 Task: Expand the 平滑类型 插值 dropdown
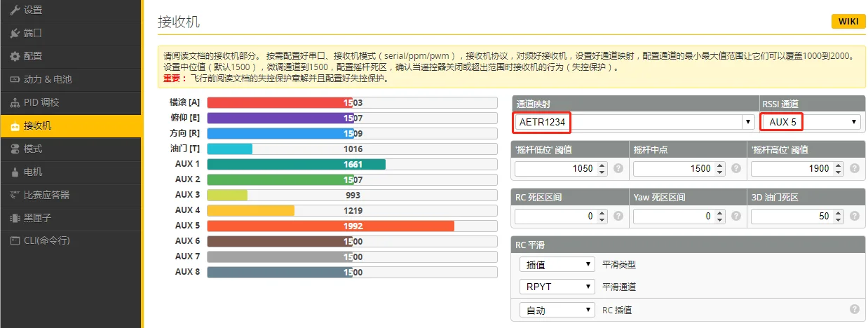[557, 265]
